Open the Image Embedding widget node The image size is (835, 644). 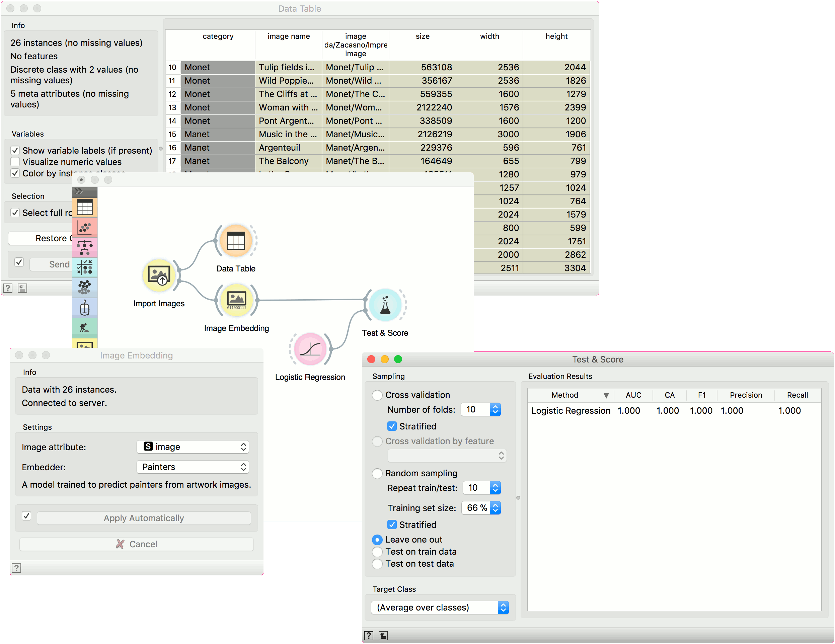coord(236,300)
